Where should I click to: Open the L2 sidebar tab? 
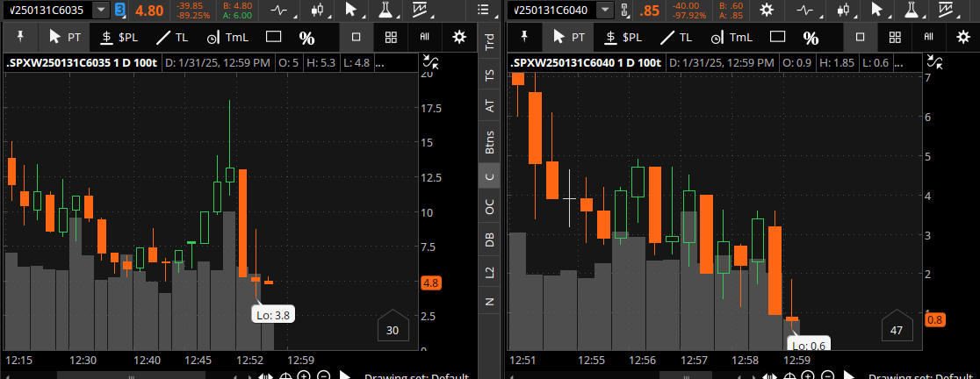point(489,272)
